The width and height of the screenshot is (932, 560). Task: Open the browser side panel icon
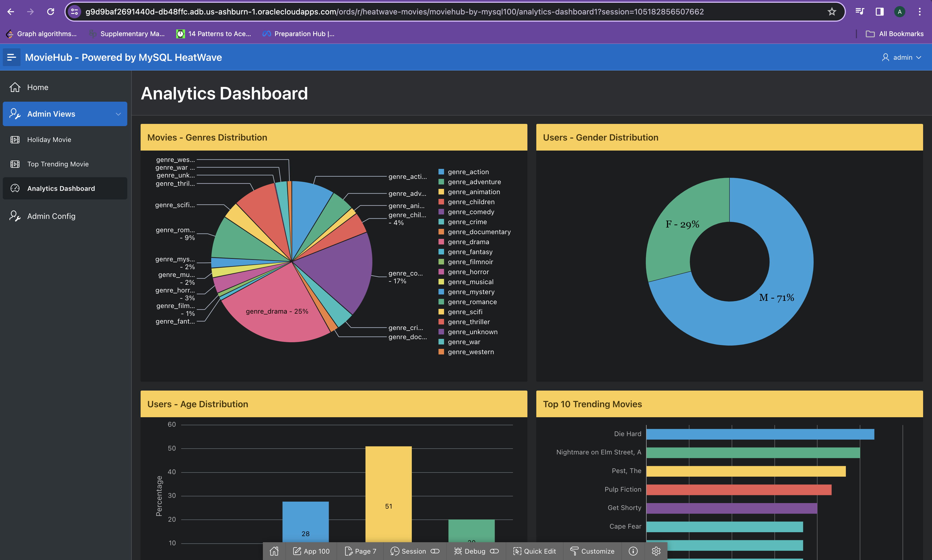click(879, 12)
